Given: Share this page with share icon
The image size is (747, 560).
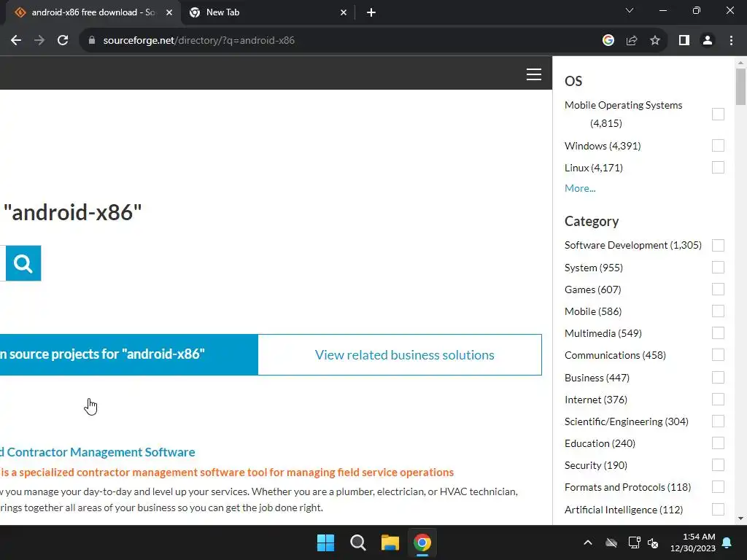Looking at the screenshot, I should pos(632,41).
